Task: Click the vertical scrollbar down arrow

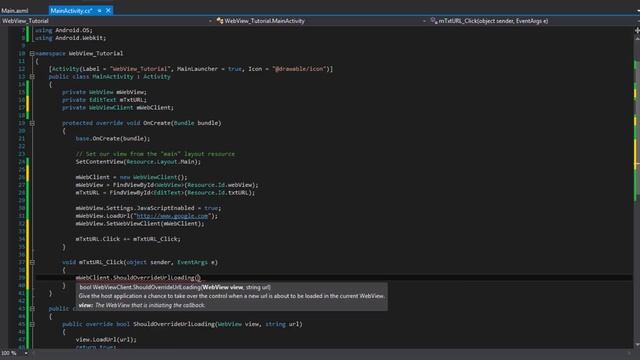Action: click(637, 345)
